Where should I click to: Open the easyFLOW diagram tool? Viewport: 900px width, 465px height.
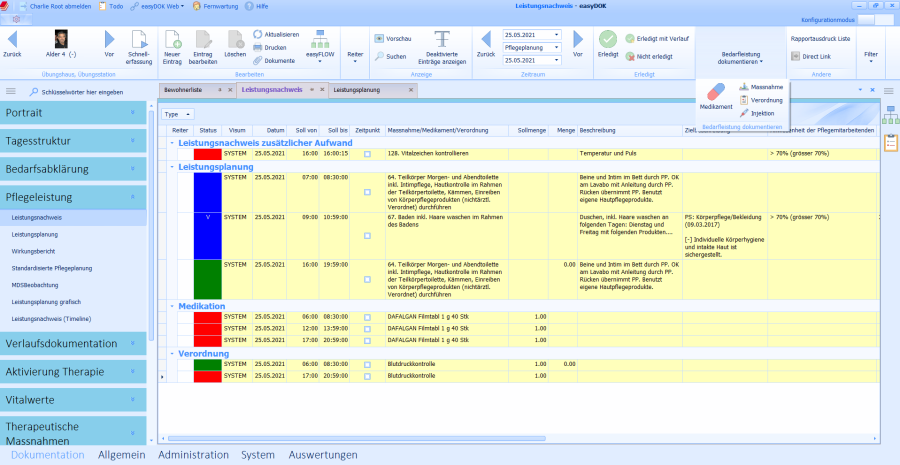click(x=319, y=41)
